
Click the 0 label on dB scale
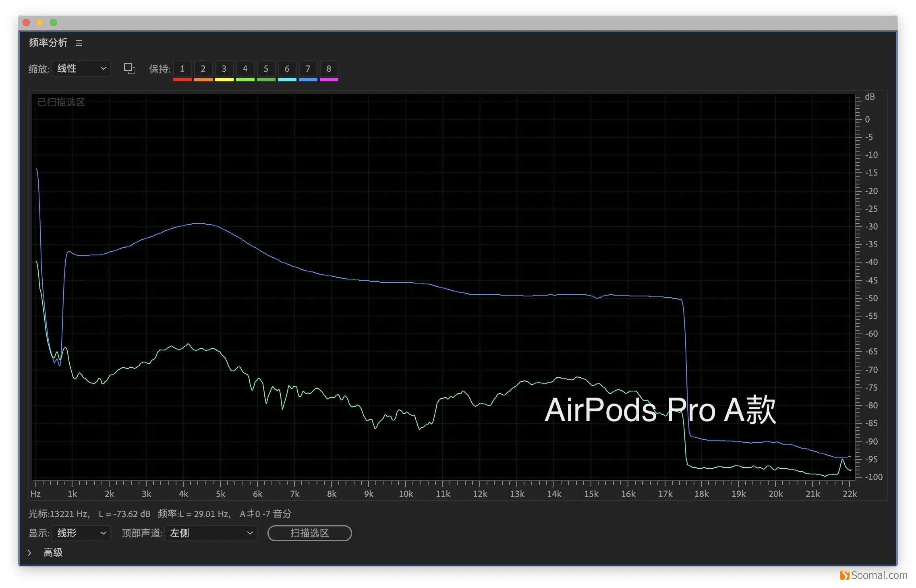point(867,120)
